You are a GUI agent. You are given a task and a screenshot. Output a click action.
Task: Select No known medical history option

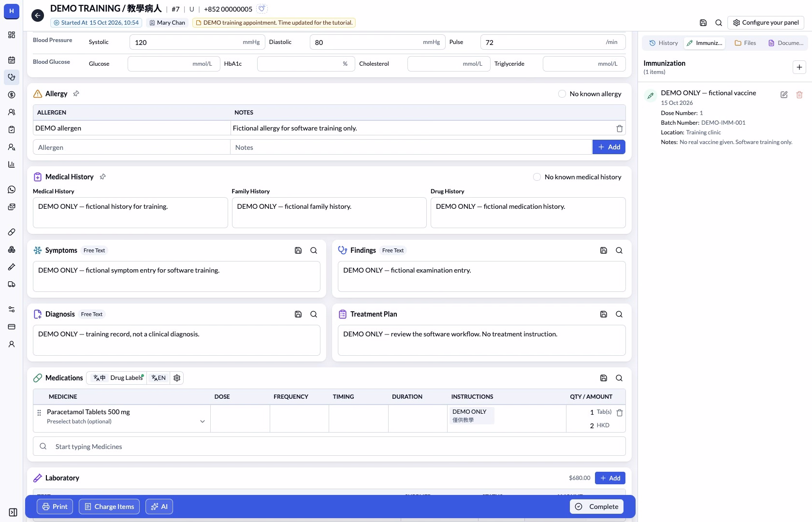[x=537, y=177]
